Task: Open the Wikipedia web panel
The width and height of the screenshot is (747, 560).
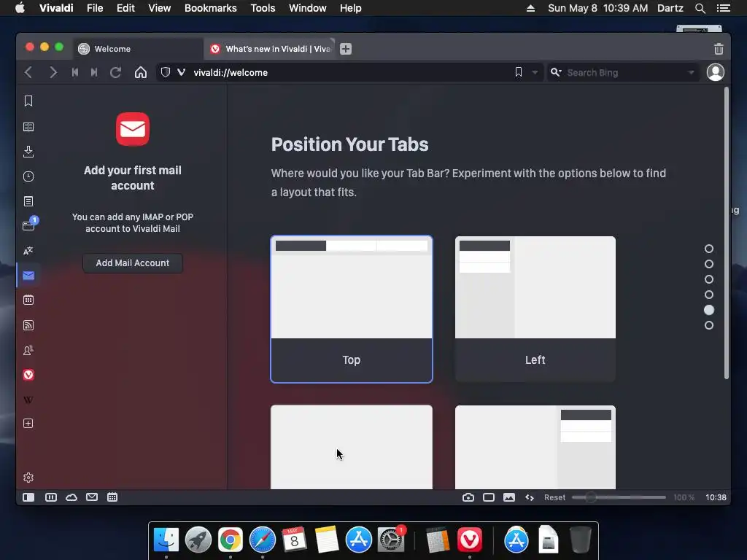Action: tap(28, 400)
